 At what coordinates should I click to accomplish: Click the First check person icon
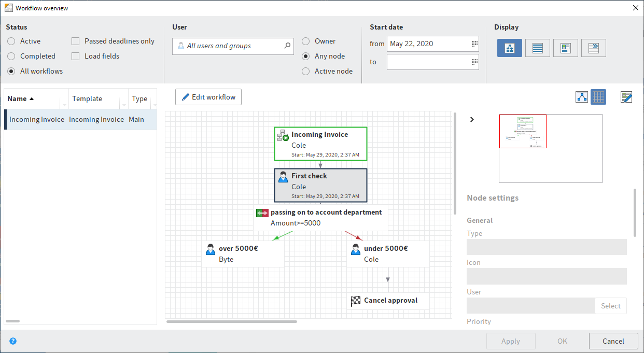pyautogui.click(x=283, y=177)
